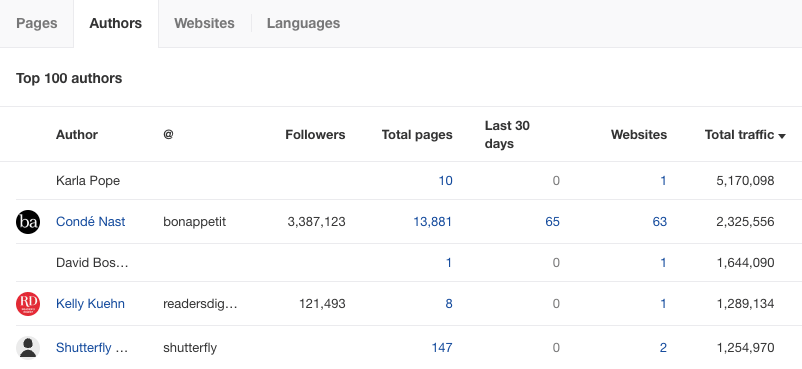Click followers value 3,387,123

(317, 222)
